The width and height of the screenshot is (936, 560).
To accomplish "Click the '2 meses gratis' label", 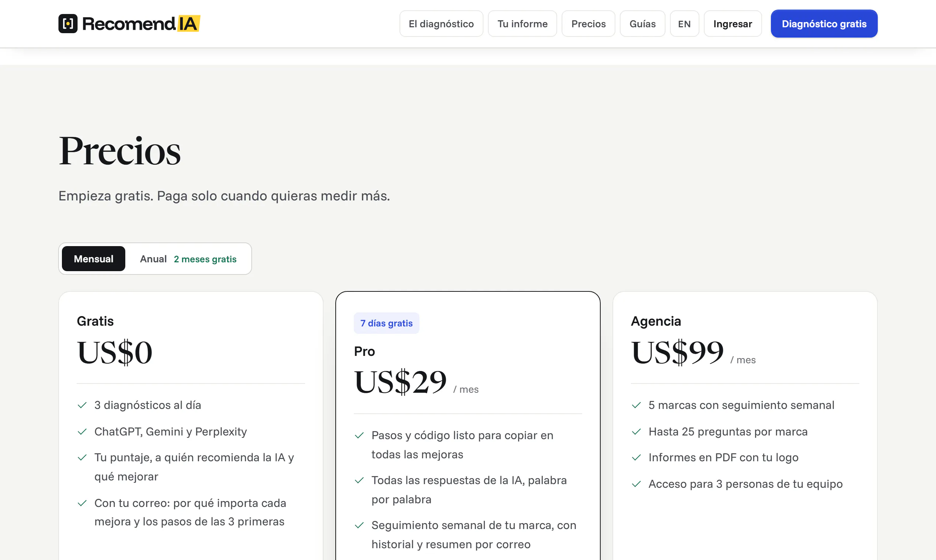I will (205, 259).
